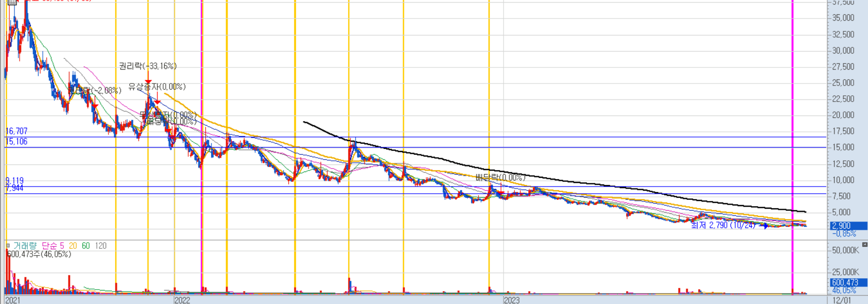
Task: Select the 단순 5 moving average label
Action: click(53, 246)
